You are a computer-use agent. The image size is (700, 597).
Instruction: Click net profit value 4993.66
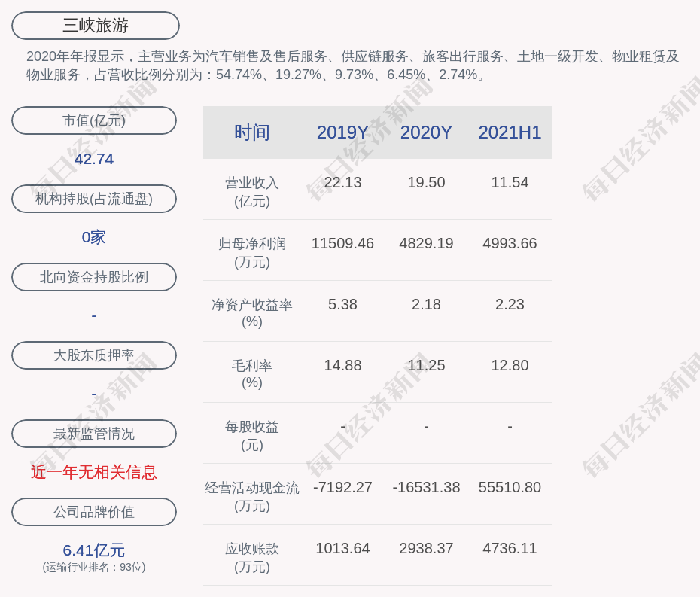pyautogui.click(x=510, y=243)
